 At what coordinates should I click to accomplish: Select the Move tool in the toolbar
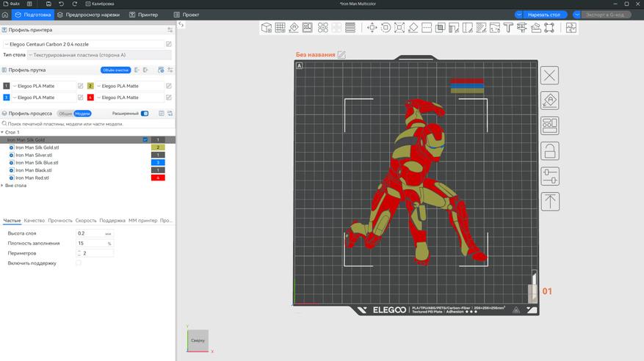(371, 28)
